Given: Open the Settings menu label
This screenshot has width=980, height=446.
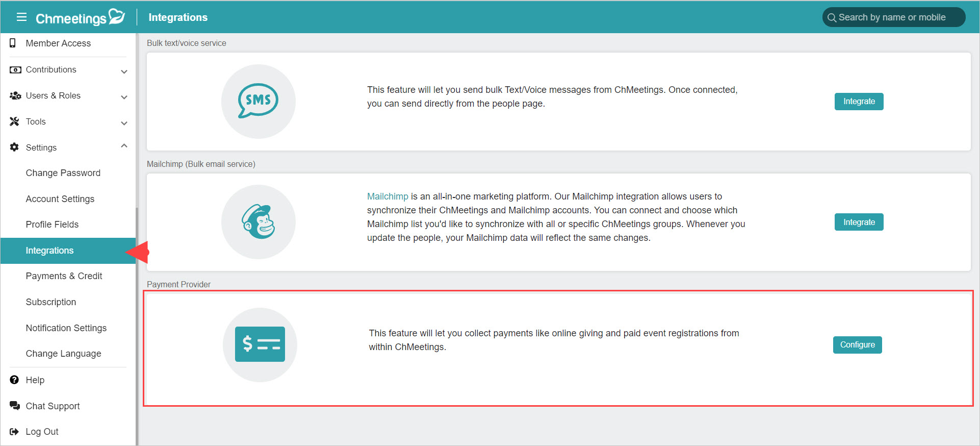Looking at the screenshot, I should pos(41,147).
